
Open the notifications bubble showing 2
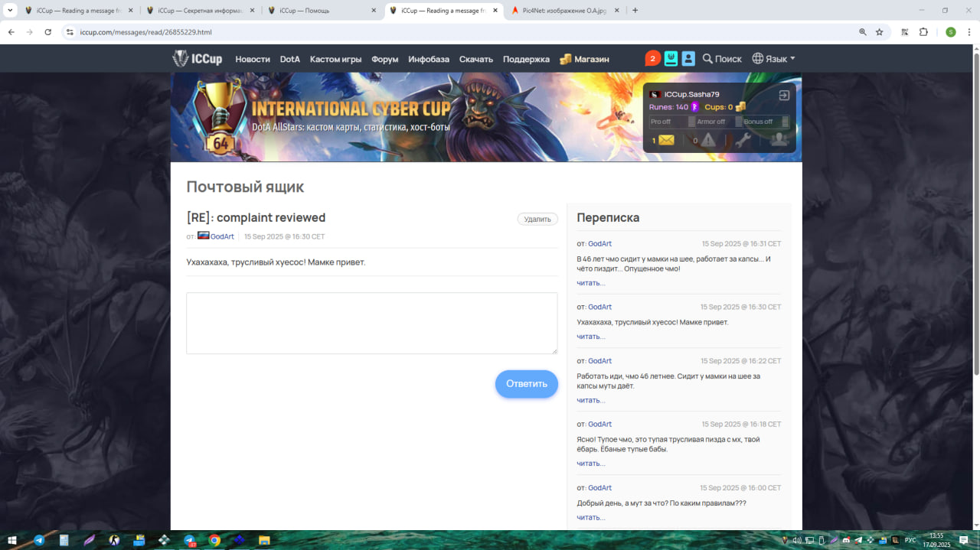[652, 59]
